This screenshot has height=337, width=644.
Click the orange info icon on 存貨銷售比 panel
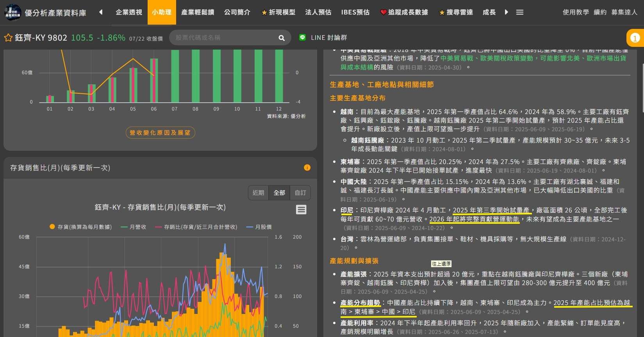click(x=307, y=168)
